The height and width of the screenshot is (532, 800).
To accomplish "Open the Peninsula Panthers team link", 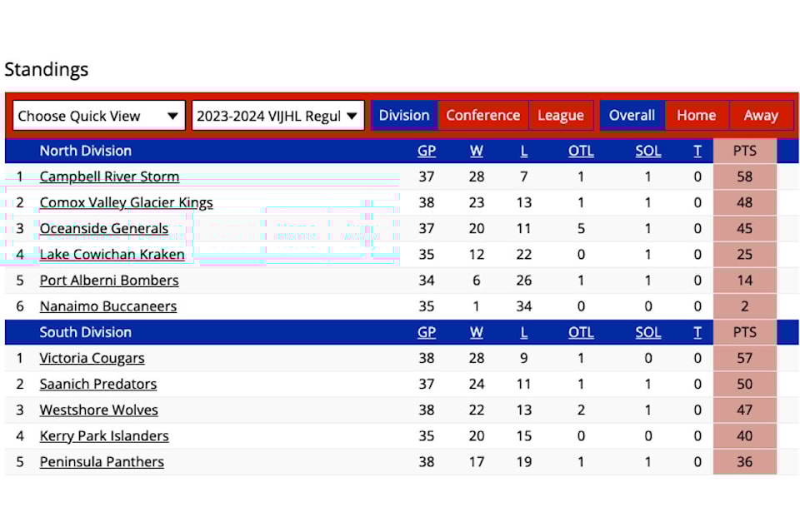I will click(x=102, y=462).
